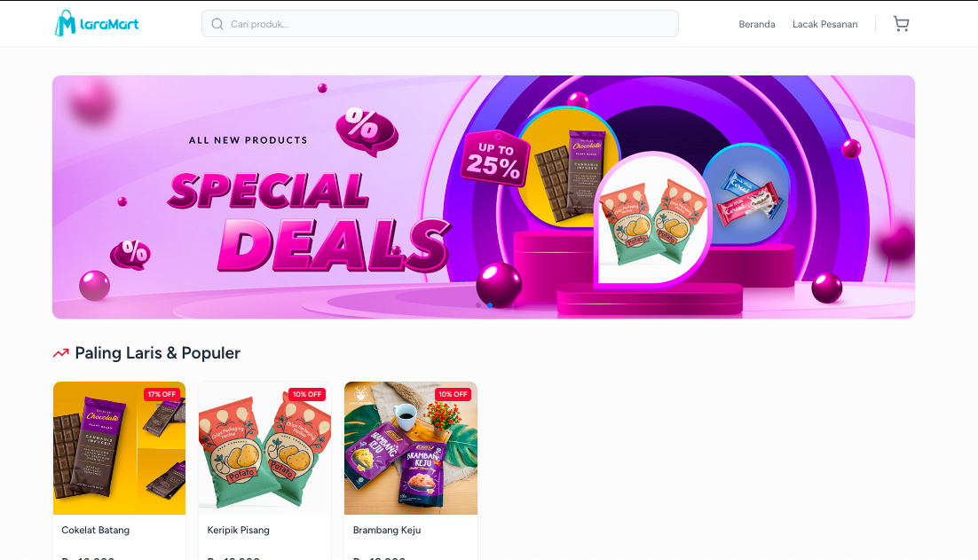Click the 10% OFF badge on Keripik Pisang
The image size is (978, 560).
coord(307,394)
